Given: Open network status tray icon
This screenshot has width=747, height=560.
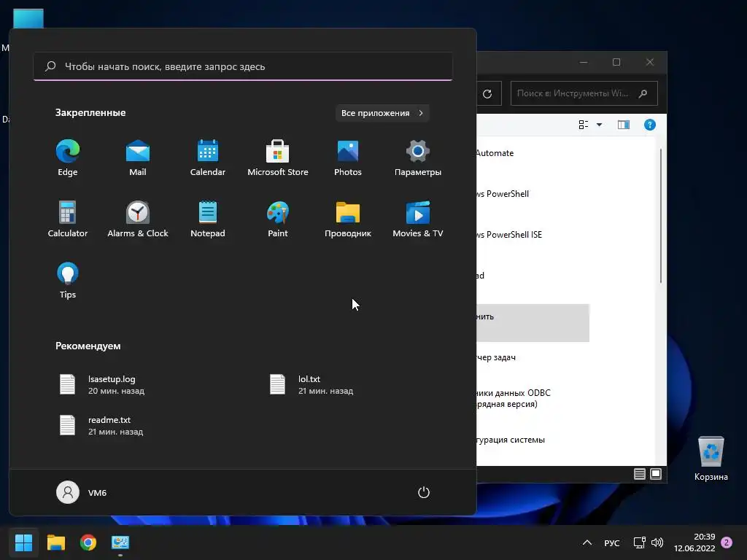Looking at the screenshot, I should (639, 542).
